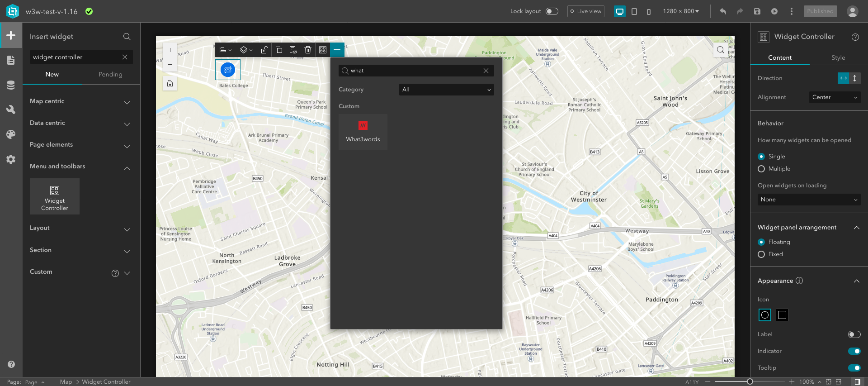Toggle the Tooltip switch
The width and height of the screenshot is (868, 386).
[x=854, y=368]
